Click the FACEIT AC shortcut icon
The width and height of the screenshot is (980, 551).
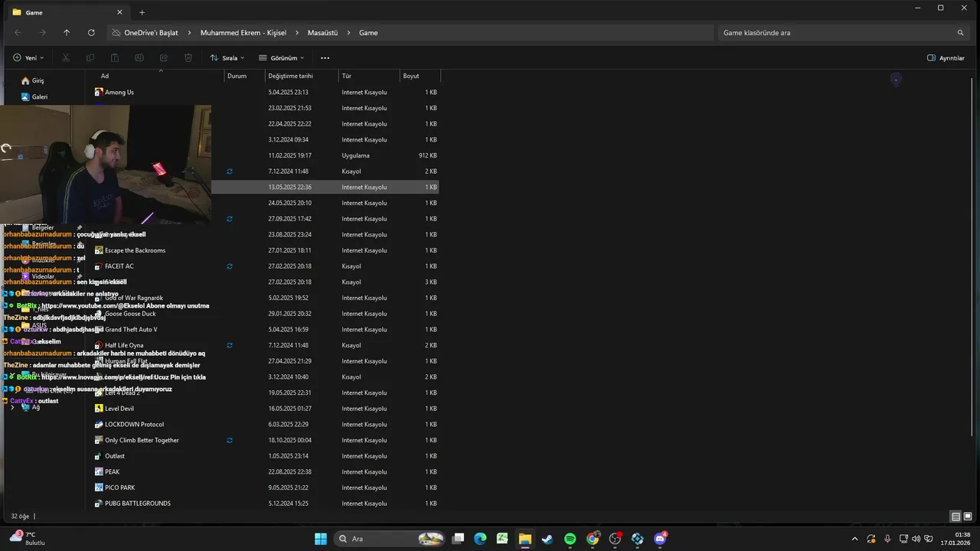pyautogui.click(x=99, y=266)
